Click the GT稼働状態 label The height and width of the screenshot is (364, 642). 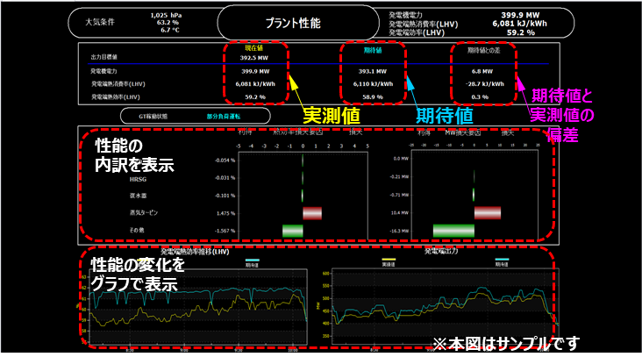click(153, 117)
